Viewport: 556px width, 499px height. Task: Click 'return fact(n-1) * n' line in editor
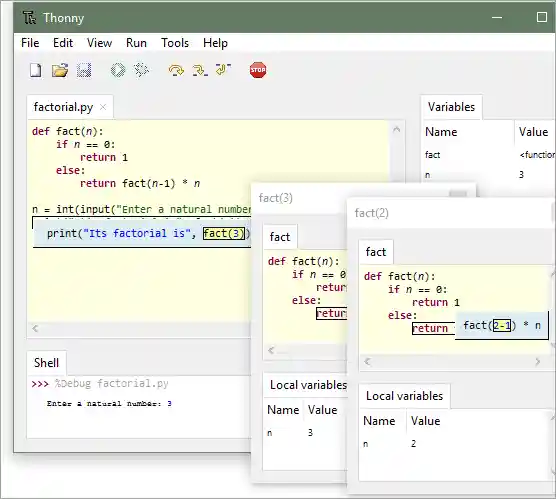(x=140, y=183)
